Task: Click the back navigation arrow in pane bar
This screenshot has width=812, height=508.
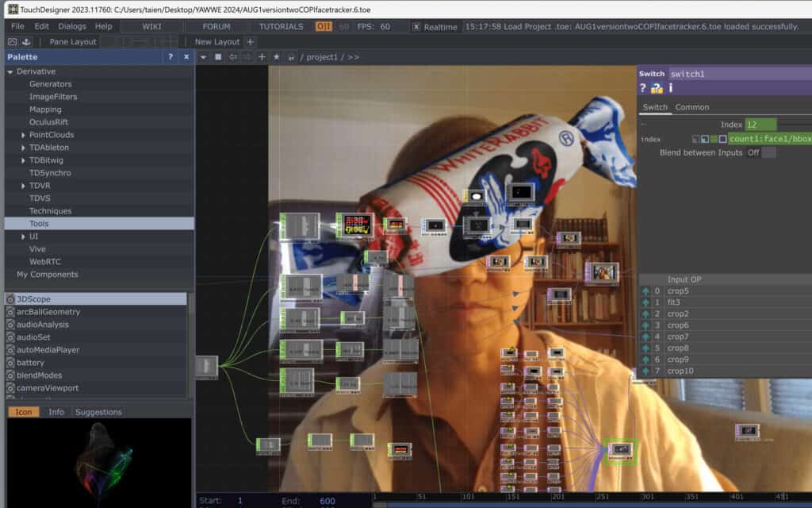Action: click(233, 57)
